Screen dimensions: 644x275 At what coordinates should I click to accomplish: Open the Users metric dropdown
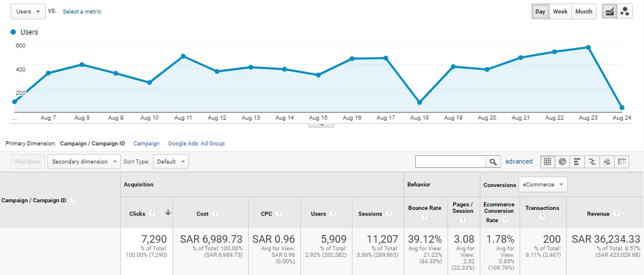click(x=28, y=12)
